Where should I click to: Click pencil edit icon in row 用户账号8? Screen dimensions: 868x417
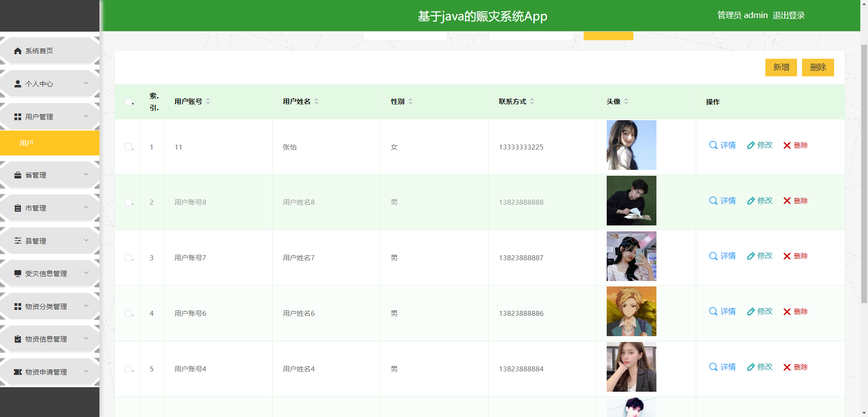click(x=751, y=201)
